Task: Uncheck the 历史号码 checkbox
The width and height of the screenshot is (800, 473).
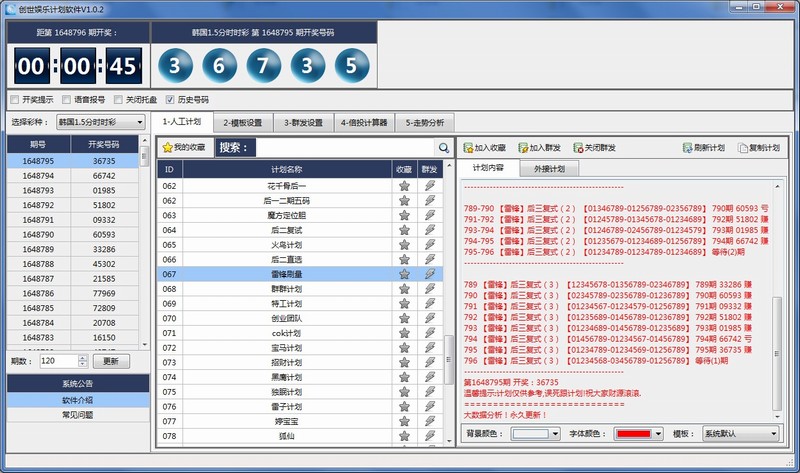Action: tap(170, 100)
